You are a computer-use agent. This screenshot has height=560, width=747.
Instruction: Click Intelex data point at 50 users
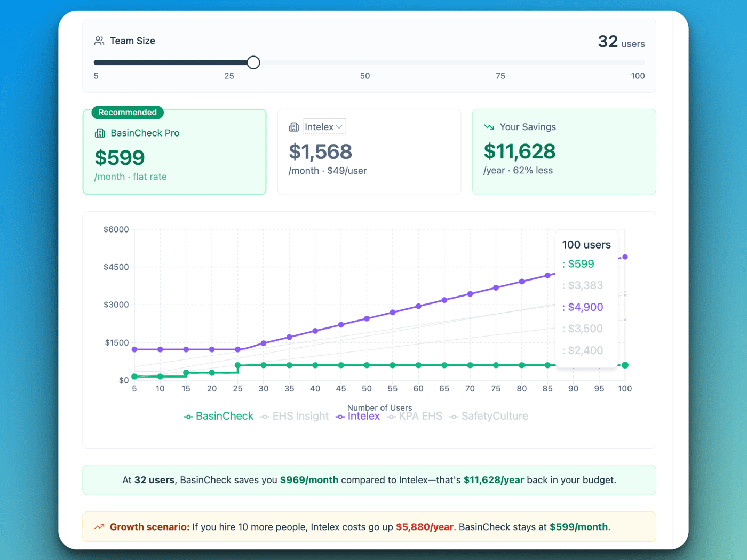click(367, 319)
